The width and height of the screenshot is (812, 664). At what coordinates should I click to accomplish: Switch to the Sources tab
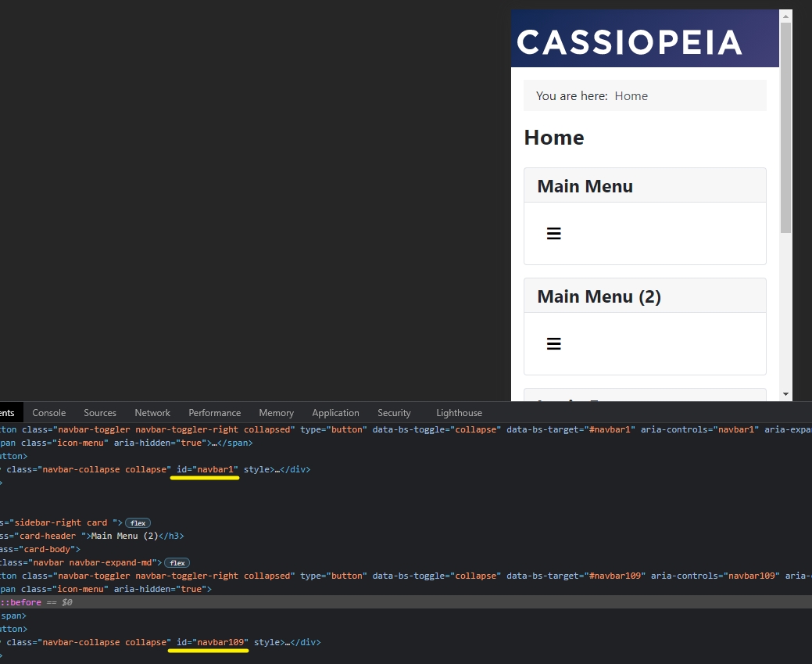[x=100, y=413]
